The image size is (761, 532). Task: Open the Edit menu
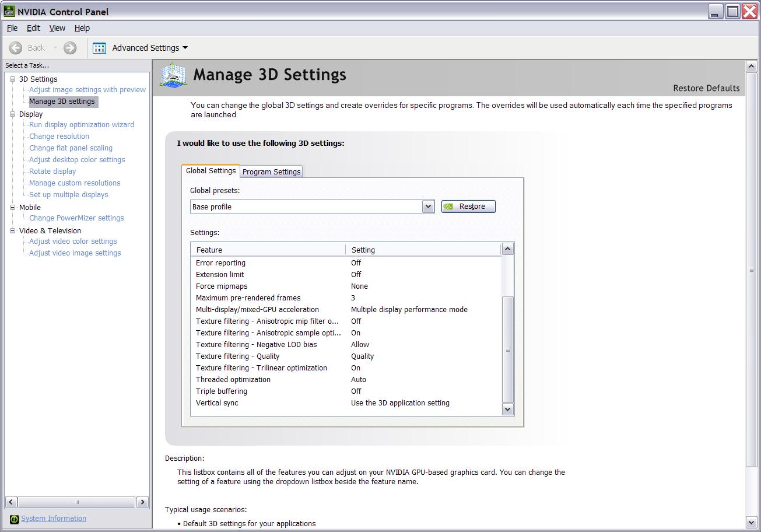tap(33, 28)
